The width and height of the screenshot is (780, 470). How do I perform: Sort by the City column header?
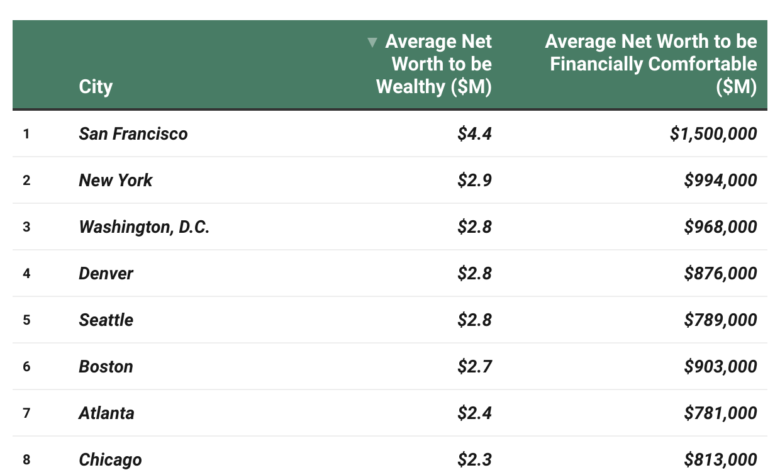click(95, 87)
